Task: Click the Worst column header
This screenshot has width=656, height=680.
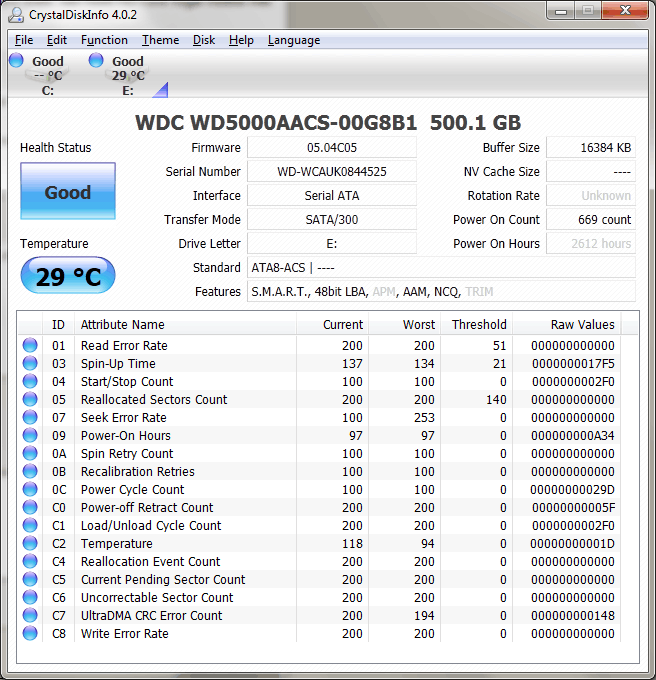Action: [x=405, y=324]
